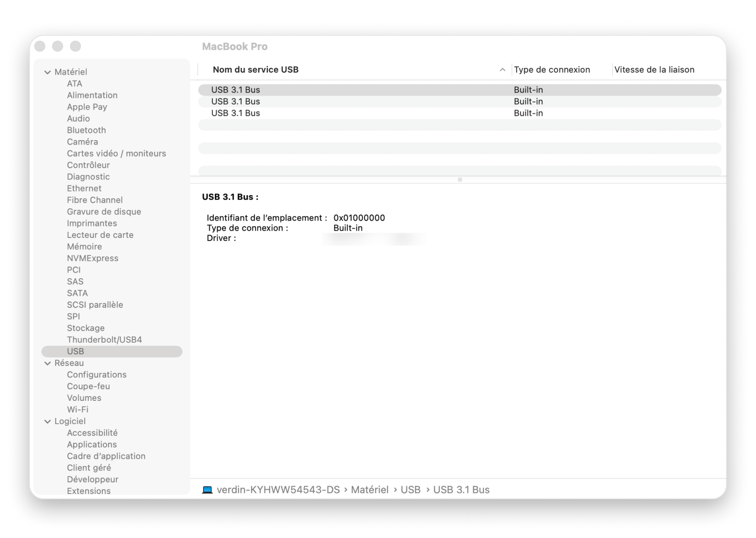Click the Type de connexion column header
This screenshot has width=756, height=538.
click(x=552, y=70)
